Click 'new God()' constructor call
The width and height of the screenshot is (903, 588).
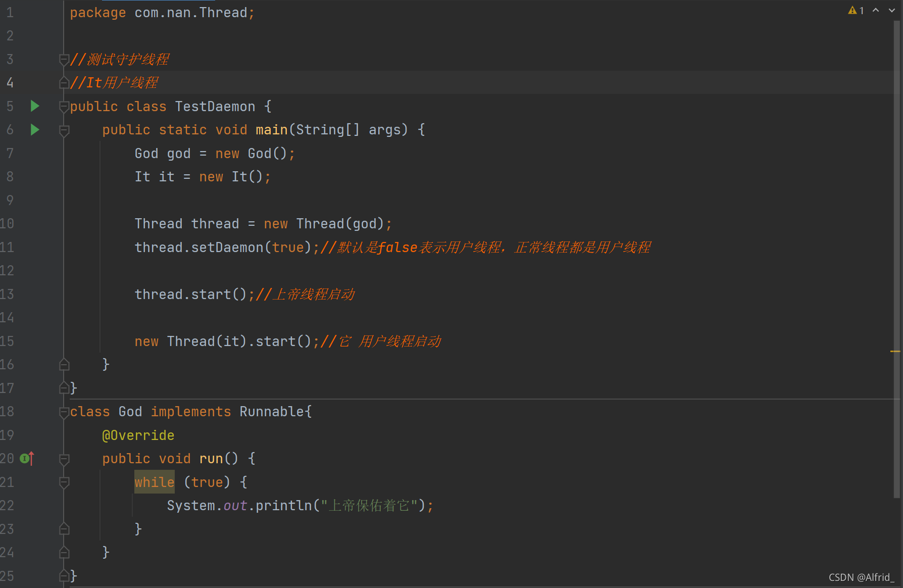click(x=252, y=154)
